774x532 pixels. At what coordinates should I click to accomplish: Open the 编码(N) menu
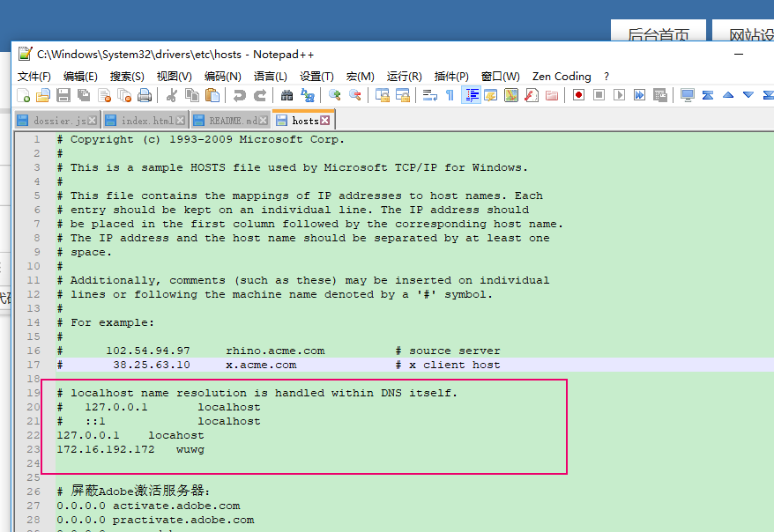click(x=223, y=77)
